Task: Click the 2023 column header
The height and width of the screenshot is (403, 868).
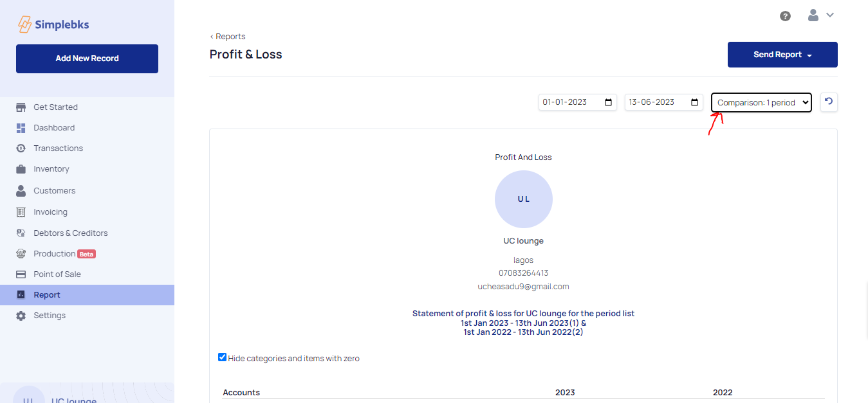Action: (565, 392)
